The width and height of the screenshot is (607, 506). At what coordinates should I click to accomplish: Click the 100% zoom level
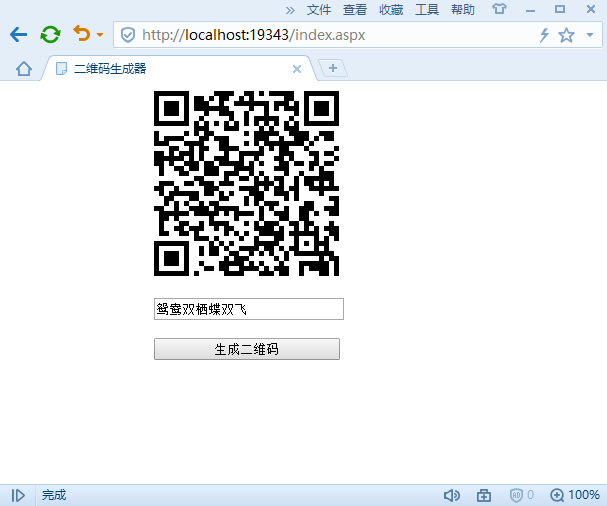584,495
